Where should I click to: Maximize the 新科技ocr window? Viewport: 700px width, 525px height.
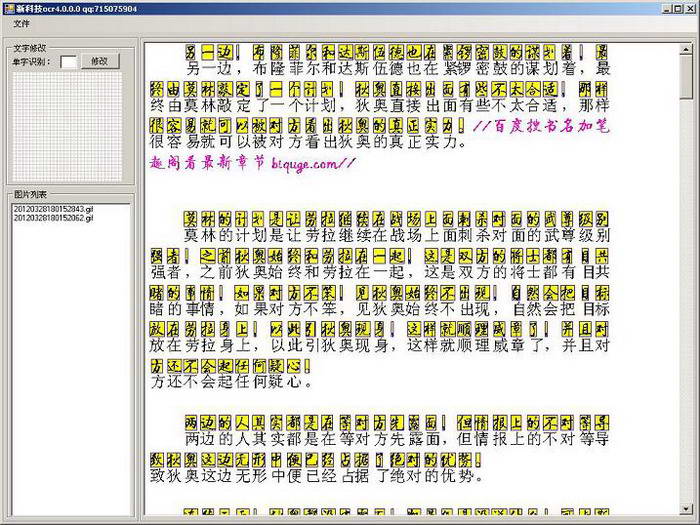[x=678, y=8]
